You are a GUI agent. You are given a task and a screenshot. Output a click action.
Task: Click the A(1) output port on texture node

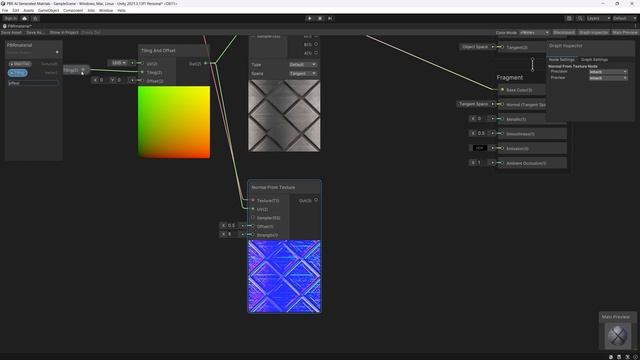point(316,53)
